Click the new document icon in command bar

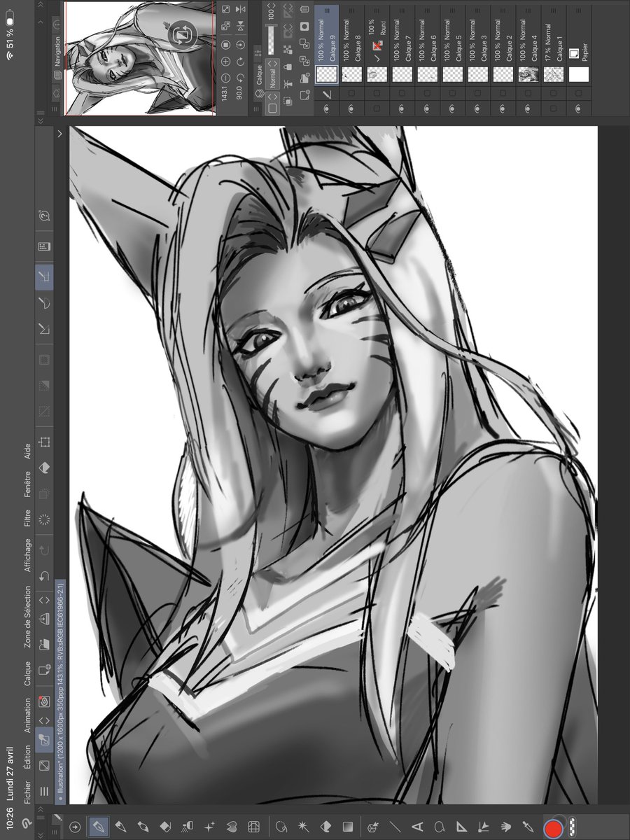pos(43,668)
